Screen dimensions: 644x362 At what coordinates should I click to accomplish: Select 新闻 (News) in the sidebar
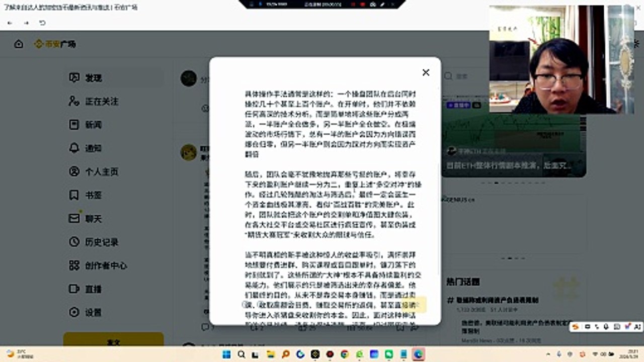click(114, 125)
